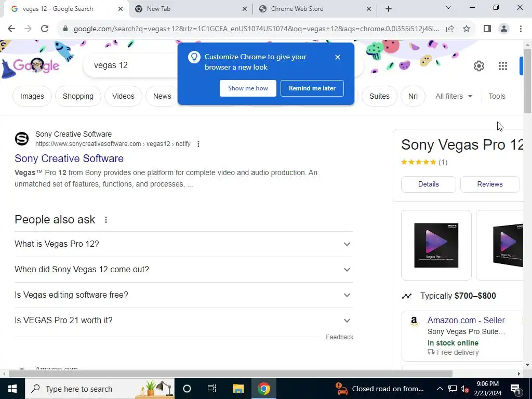Filter results by News
Viewport: 532px width, 399px height.
tap(162, 96)
